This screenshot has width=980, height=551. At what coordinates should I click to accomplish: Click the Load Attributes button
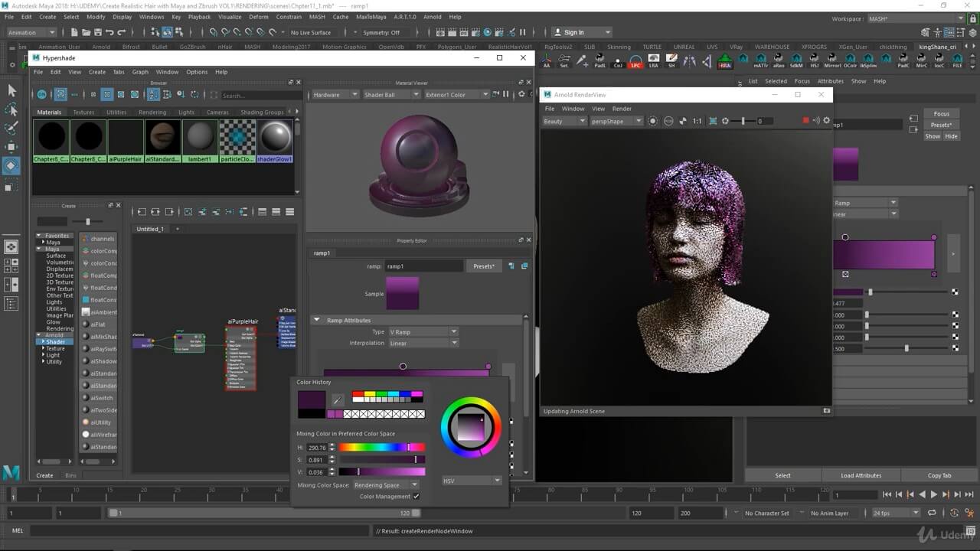(x=861, y=475)
